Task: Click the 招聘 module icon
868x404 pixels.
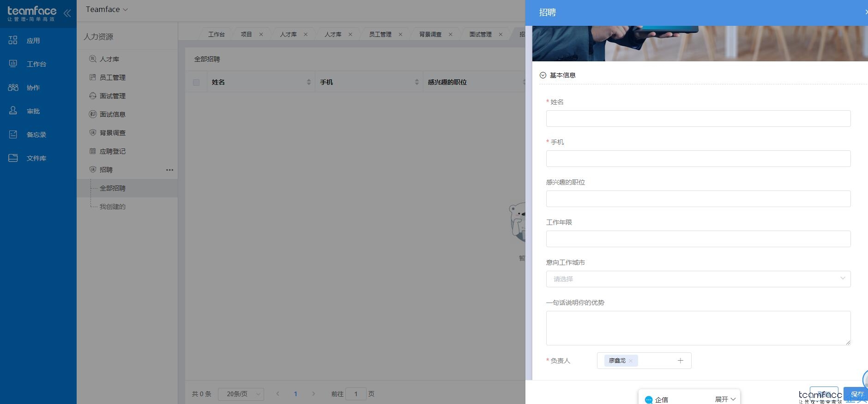Action: click(x=92, y=169)
